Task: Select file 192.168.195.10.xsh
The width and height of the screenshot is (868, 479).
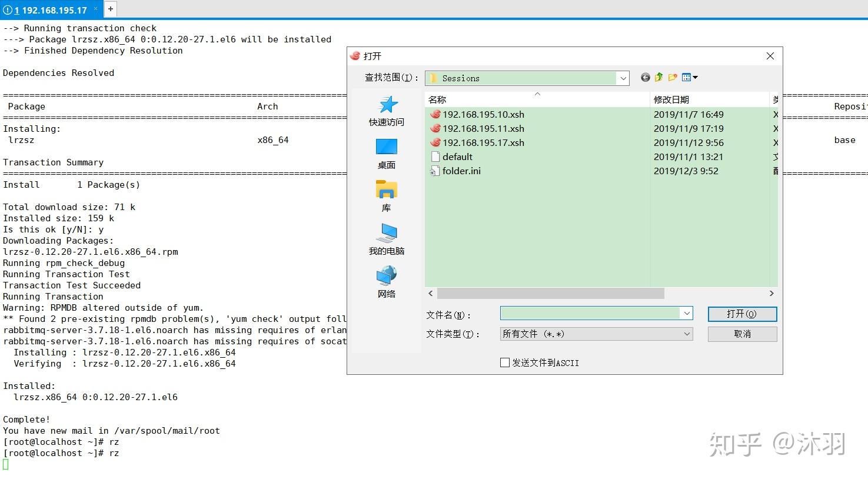Action: 483,115
